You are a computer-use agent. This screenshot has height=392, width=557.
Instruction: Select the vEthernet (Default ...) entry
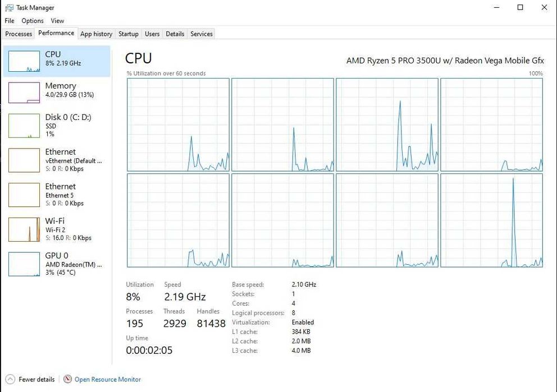(57, 160)
